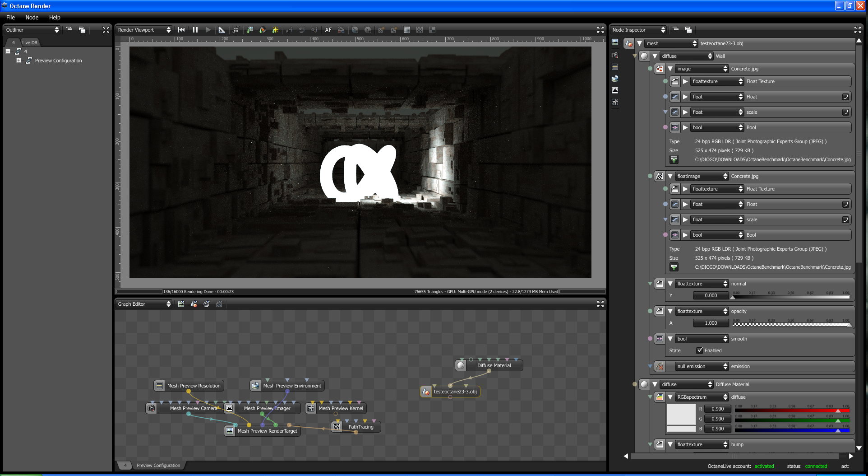Open the Node Inspector panel type dropdown

click(638, 30)
